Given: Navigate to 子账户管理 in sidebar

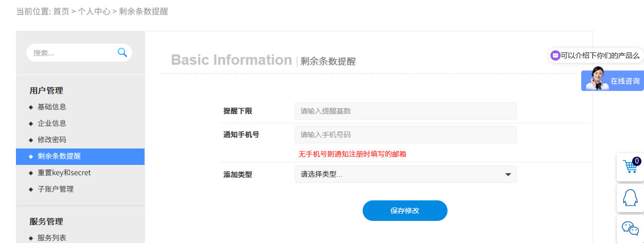Looking at the screenshot, I should click(x=55, y=189).
